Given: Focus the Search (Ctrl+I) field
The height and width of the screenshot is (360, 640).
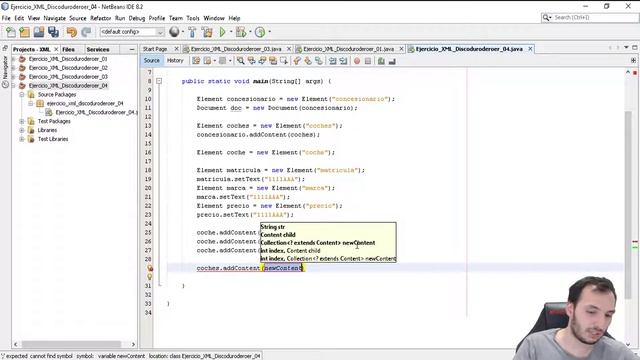Looking at the screenshot, I should pyautogui.click(x=590, y=18).
